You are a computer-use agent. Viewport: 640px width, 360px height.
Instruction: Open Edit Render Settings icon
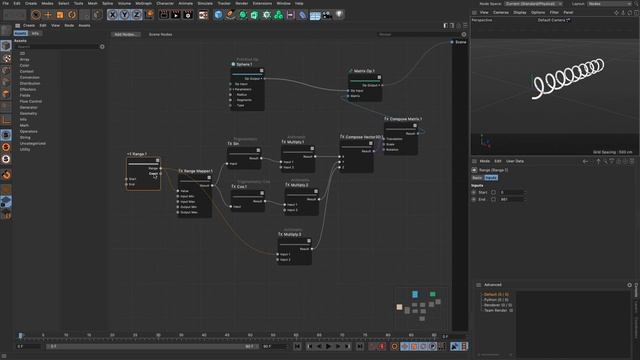(188, 15)
